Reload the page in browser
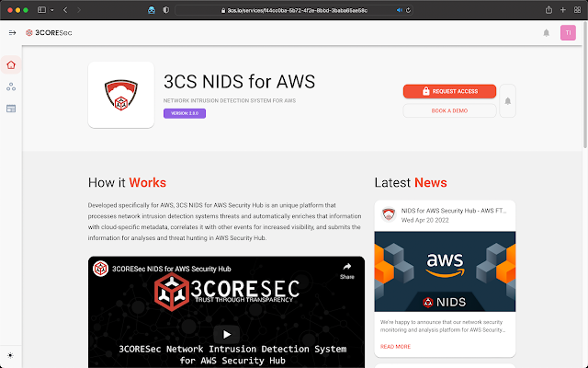Viewport: 588px width, 368px height. click(x=408, y=10)
